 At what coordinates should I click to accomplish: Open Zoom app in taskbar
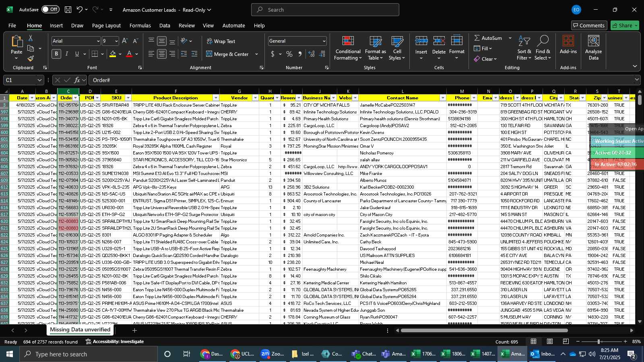[272, 354]
